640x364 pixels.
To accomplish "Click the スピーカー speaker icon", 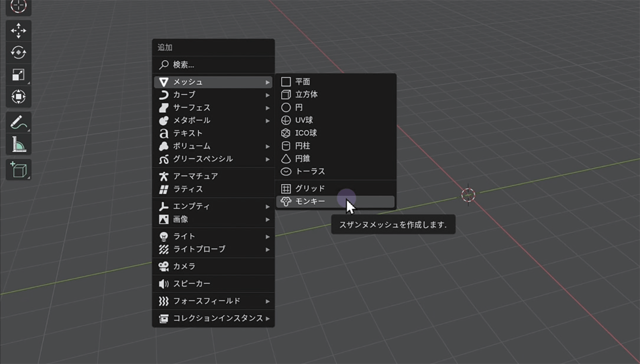I will point(164,284).
